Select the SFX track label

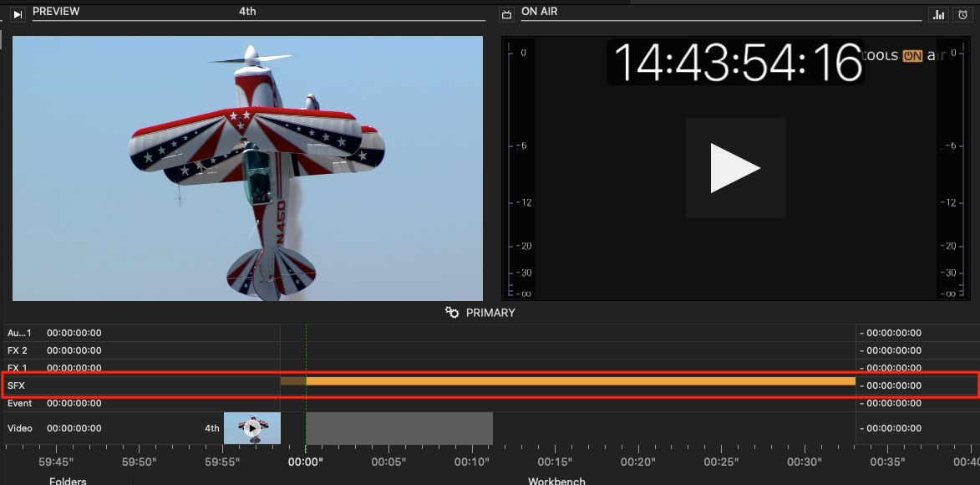16,385
